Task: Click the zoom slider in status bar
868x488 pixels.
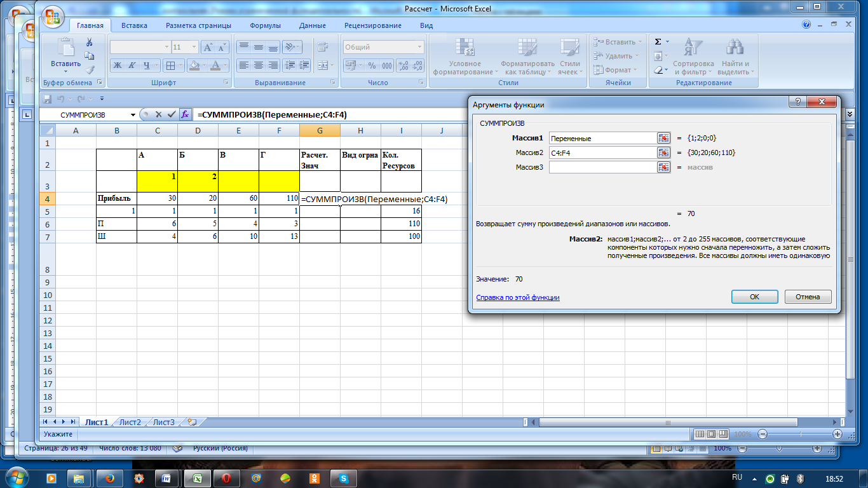Action: [801, 434]
